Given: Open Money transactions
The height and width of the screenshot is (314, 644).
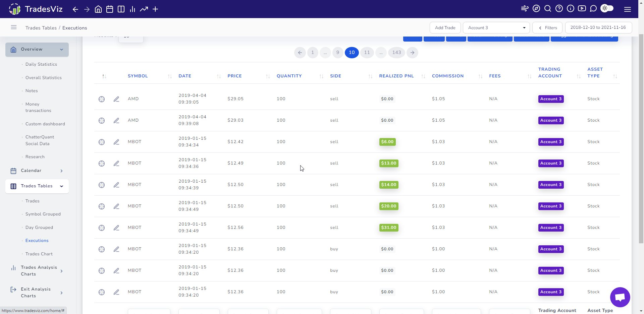Looking at the screenshot, I should 38,107.
